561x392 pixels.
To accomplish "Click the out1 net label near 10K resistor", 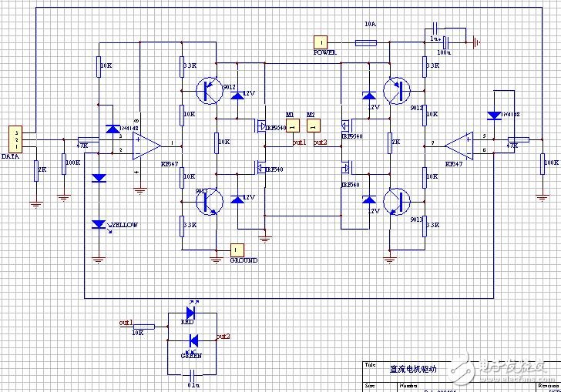I will tap(126, 322).
